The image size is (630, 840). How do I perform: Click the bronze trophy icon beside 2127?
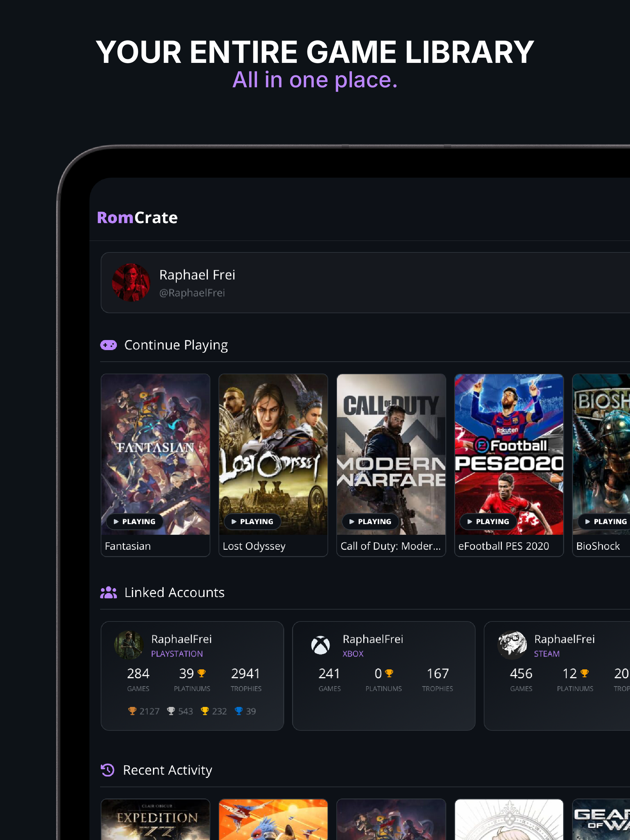132,711
